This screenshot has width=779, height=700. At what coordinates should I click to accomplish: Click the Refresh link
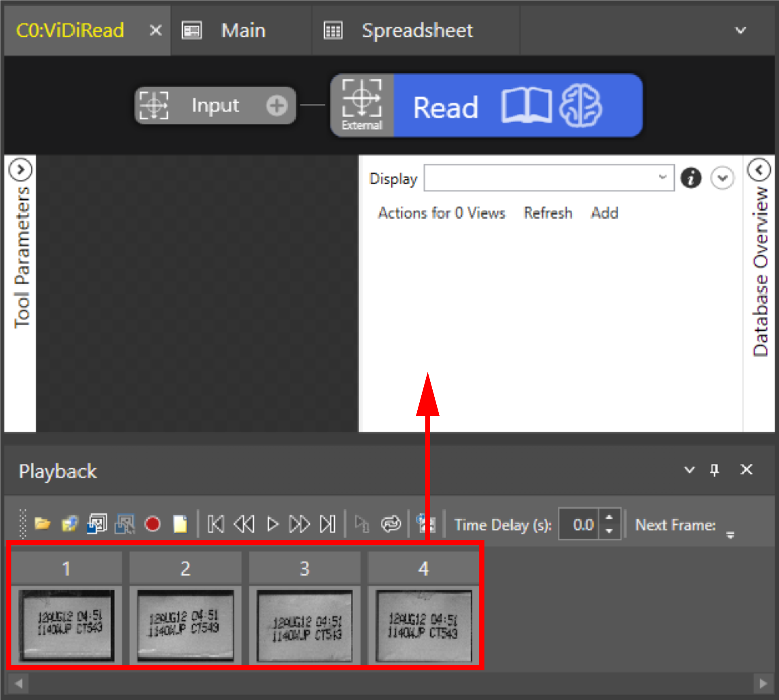[x=548, y=213]
